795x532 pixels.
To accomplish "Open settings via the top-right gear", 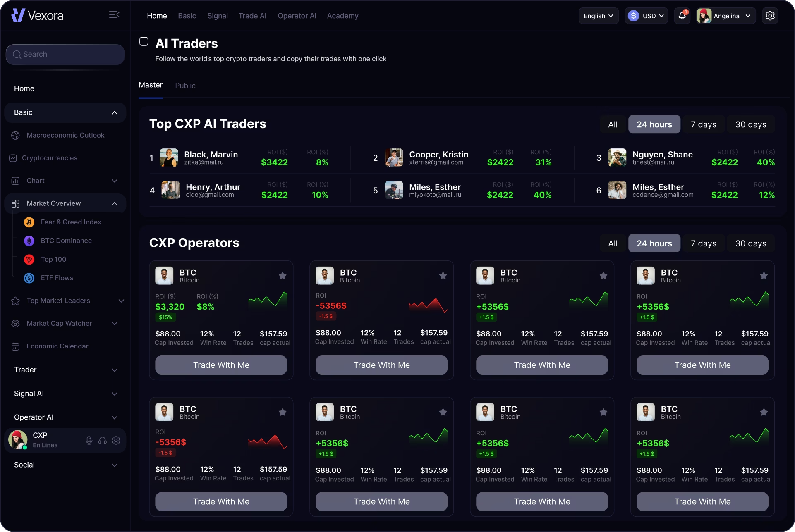I will (770, 16).
